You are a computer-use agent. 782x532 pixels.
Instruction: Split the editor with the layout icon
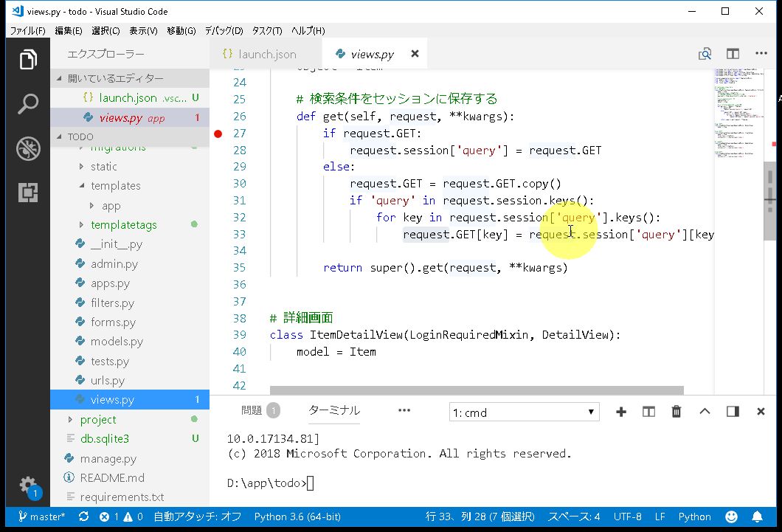click(733, 54)
